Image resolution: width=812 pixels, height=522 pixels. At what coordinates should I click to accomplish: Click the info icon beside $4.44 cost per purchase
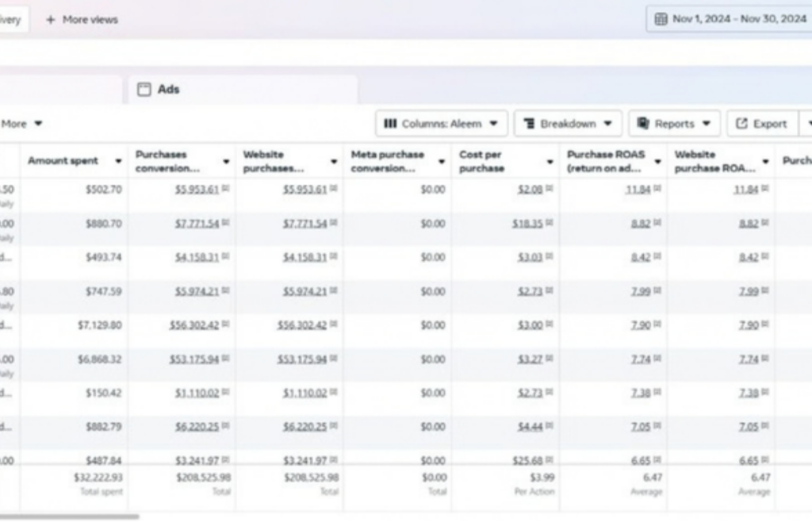550,426
